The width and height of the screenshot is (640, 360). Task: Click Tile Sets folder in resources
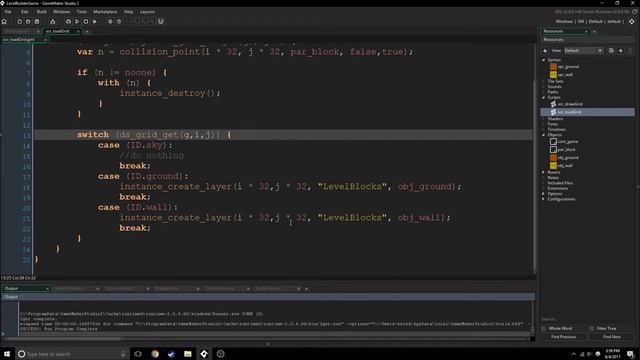pos(556,82)
